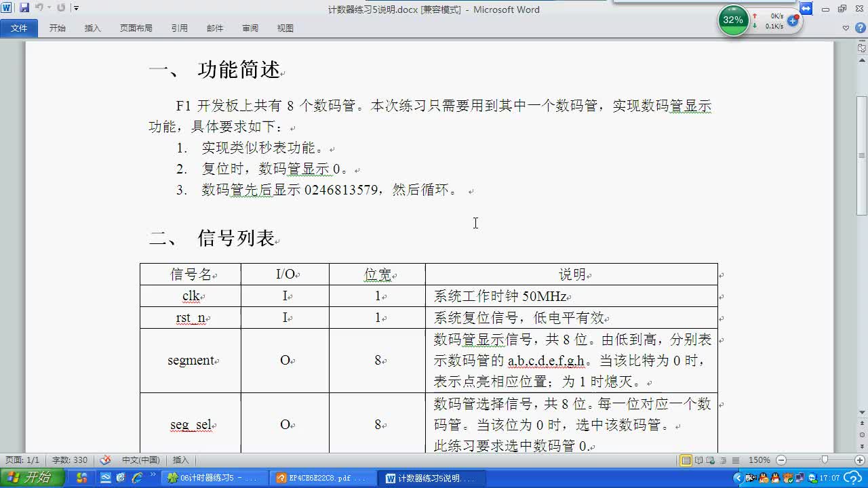Open the EP4CE6E22C8.pdf taskbar window

coord(323,478)
